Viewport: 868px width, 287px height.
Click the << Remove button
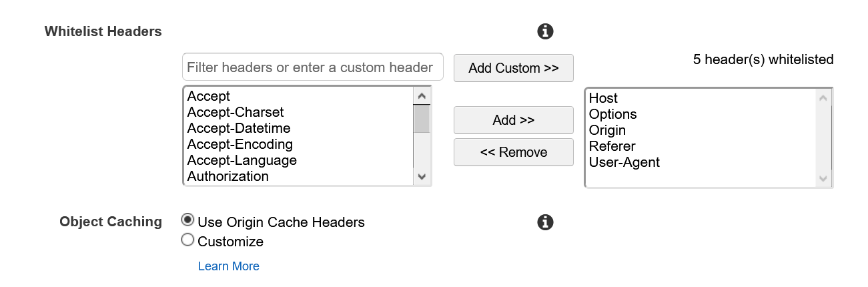pyautogui.click(x=513, y=152)
